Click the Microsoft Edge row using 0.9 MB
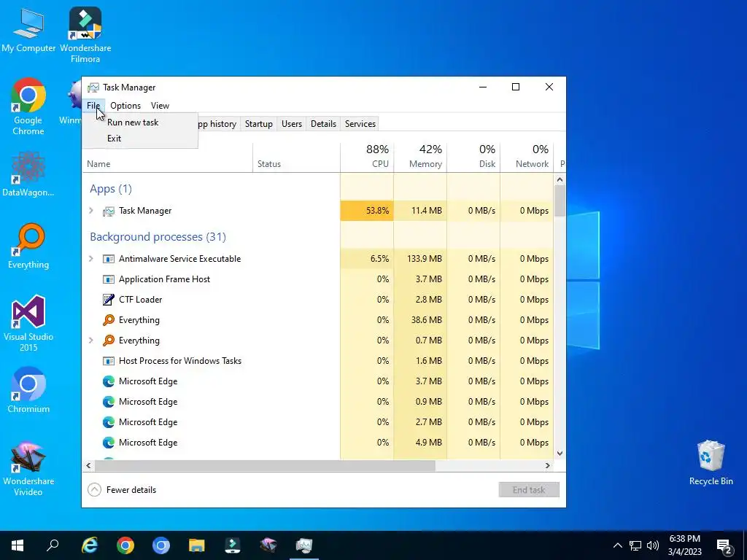 pyautogui.click(x=318, y=402)
